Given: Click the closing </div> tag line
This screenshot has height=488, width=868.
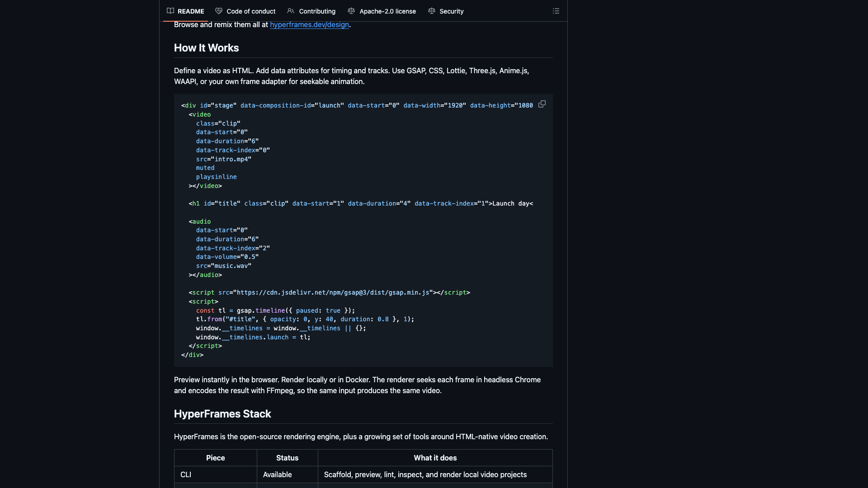Looking at the screenshot, I should coord(192,355).
